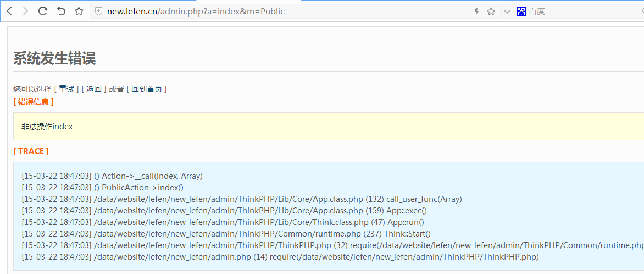Click the favorites star inside address bar
644x274 pixels.
pyautogui.click(x=491, y=12)
